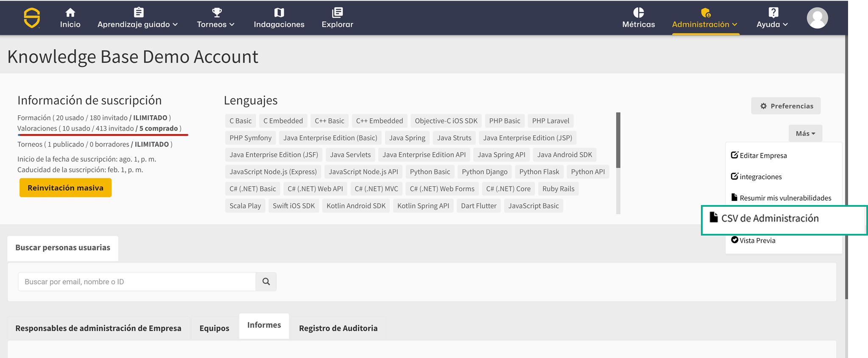The height and width of the screenshot is (358, 868).
Task: Open the Preferencias button
Action: tap(786, 106)
